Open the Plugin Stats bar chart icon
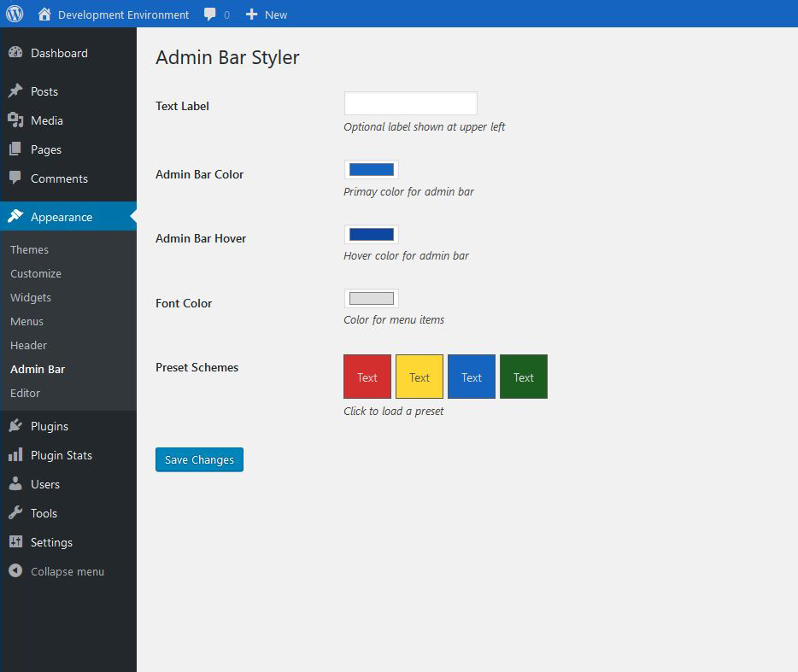 coord(15,455)
